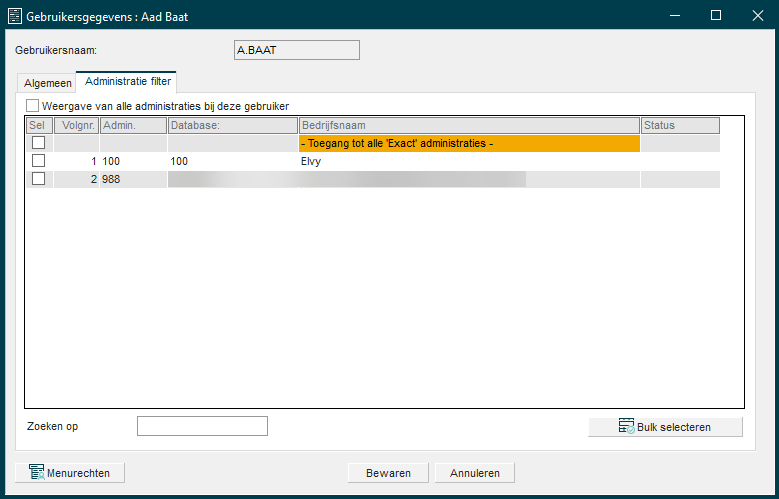Sort by the Database column header
The height and width of the screenshot is (499, 779).
(x=232, y=125)
